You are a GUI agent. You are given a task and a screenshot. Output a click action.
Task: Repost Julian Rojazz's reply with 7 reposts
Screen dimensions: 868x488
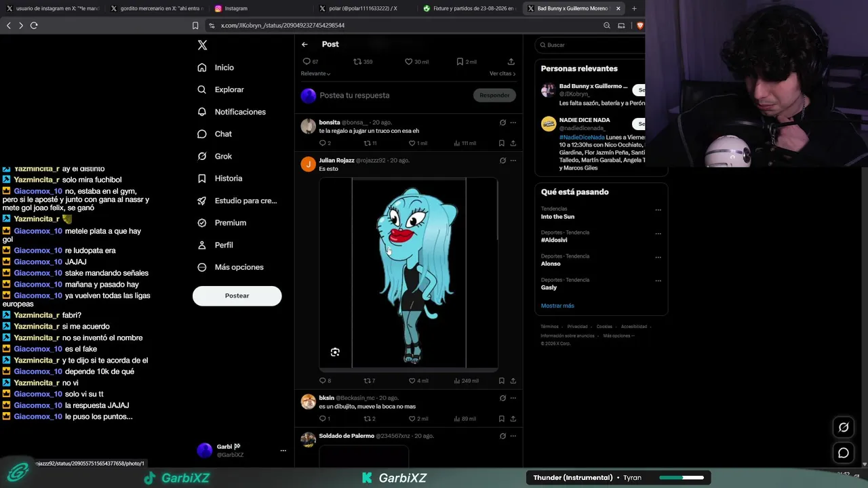(370, 380)
